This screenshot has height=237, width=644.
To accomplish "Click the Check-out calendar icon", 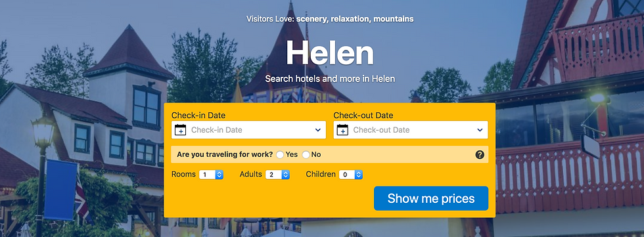I will pos(342,130).
